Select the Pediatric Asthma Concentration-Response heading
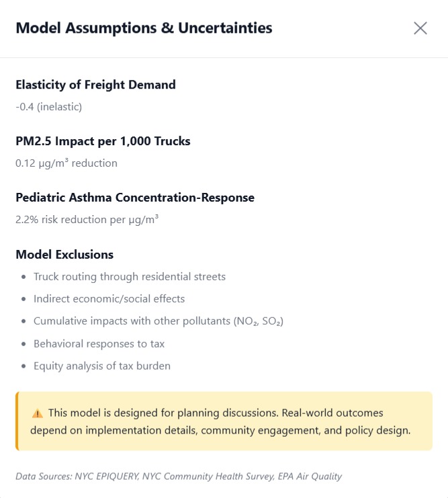 [135, 198]
